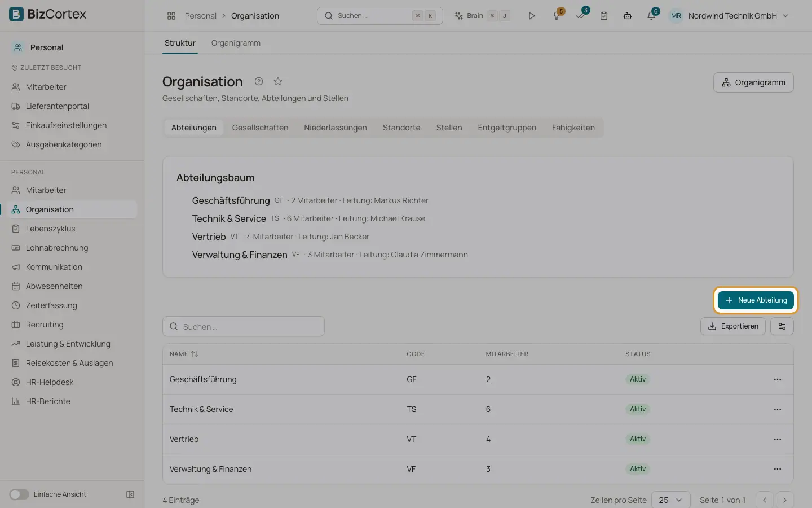Open the rows per page dropdown
812x508 pixels.
(670, 500)
